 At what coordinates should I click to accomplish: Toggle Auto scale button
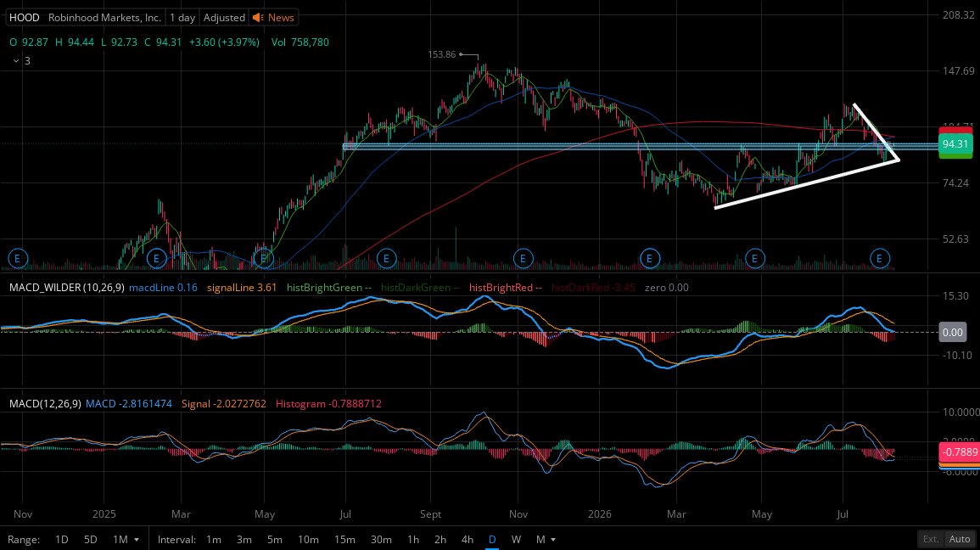coord(960,539)
